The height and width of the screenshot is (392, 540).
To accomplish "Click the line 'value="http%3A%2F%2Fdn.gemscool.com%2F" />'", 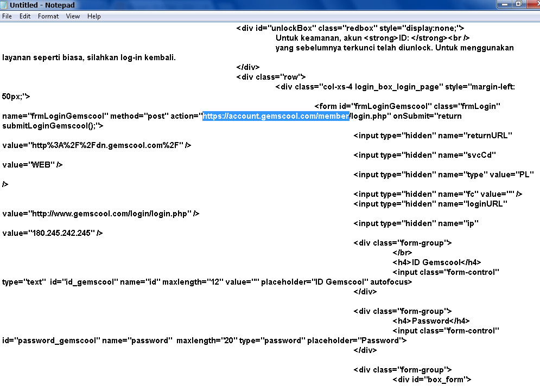I will click(x=97, y=146).
